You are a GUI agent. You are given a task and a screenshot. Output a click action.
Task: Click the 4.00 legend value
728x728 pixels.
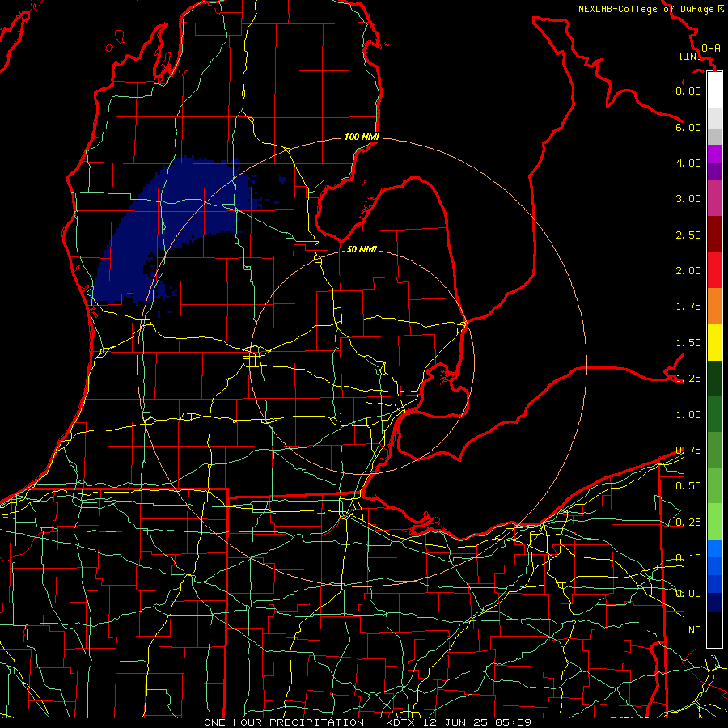click(x=688, y=163)
